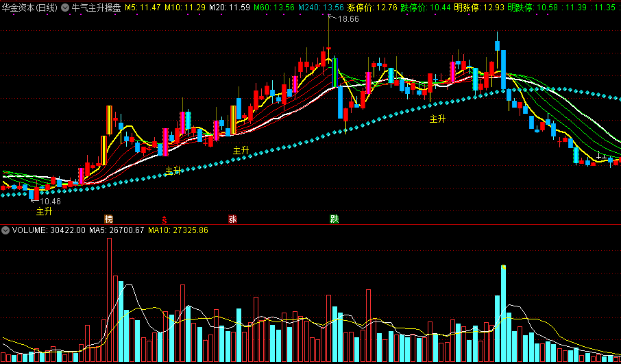The height and width of the screenshot is (364, 621).
Task: Expand the VOLUME indicator panel dropdown arrow
Action: pyautogui.click(x=5, y=230)
